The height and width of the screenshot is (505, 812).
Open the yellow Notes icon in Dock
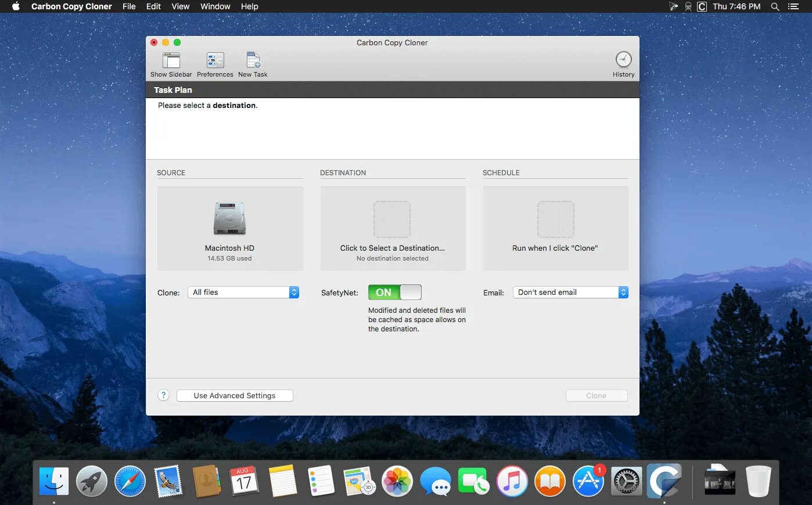283,481
